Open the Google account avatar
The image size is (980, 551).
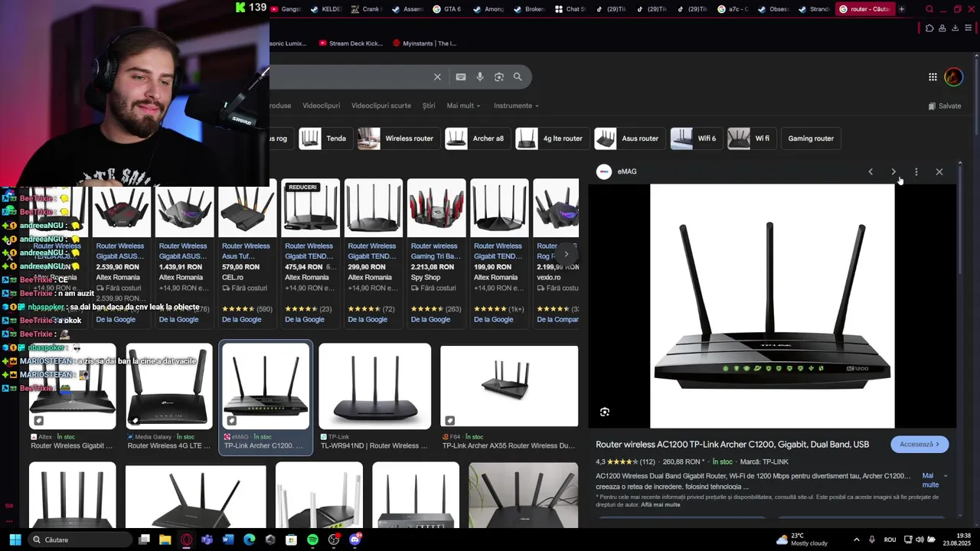[953, 77]
